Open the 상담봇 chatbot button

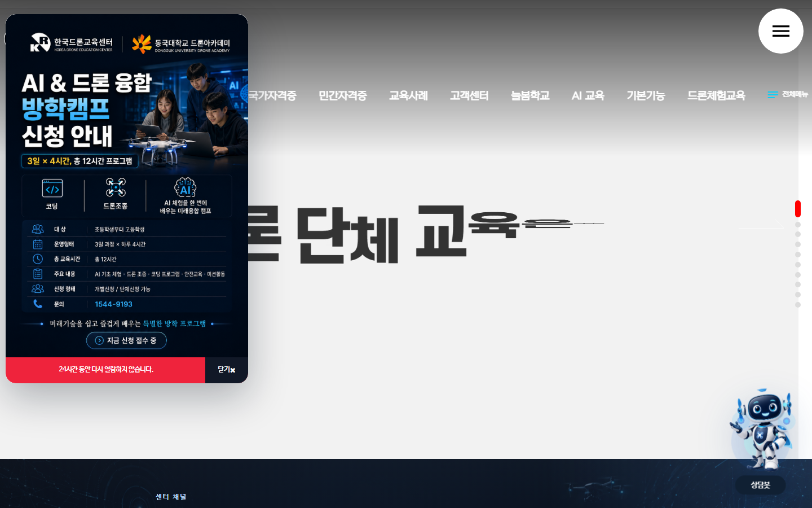[760, 485]
